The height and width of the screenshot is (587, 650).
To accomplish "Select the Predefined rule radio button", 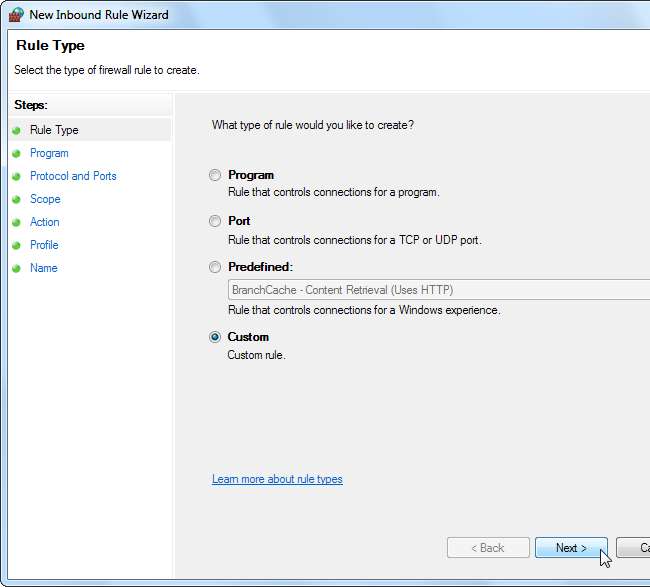I will point(215,268).
